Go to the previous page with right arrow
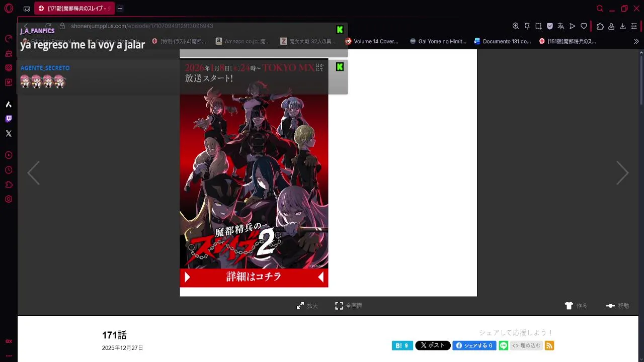Screen dimensions: 644x362 (x=623, y=173)
